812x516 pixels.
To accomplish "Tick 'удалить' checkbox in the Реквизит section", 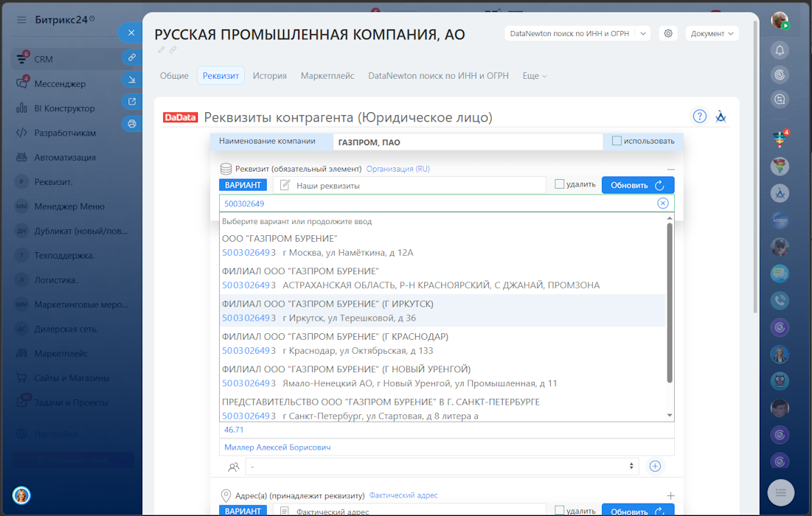I will tap(559, 184).
